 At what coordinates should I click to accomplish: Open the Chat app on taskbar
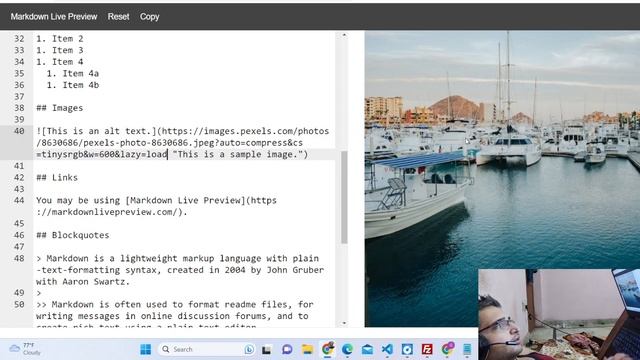287,349
